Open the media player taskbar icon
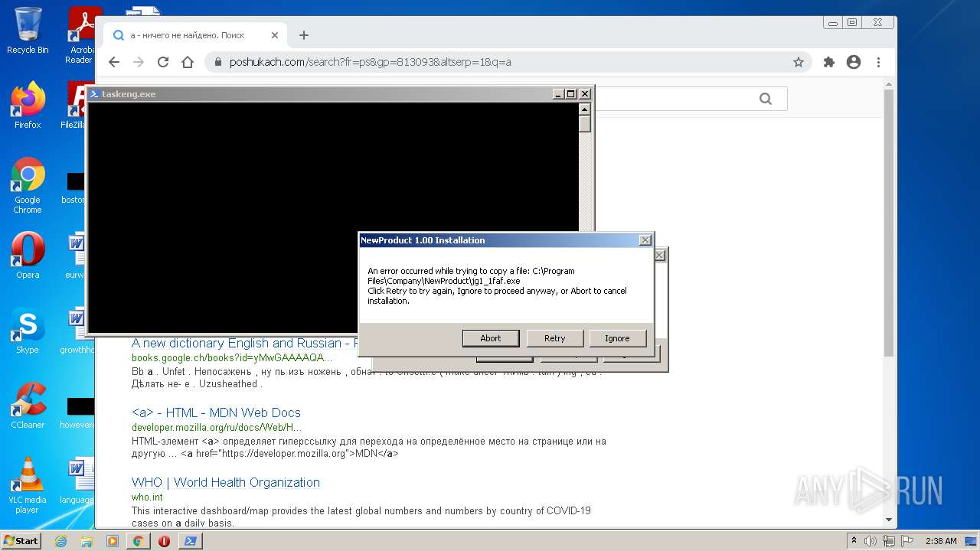The image size is (980, 551). point(113,541)
